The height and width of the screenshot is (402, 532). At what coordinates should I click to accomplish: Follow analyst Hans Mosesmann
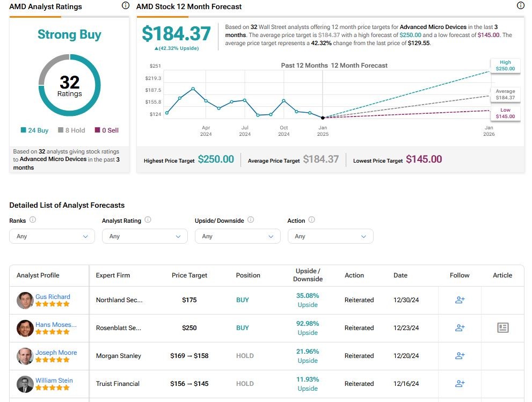pos(460,328)
